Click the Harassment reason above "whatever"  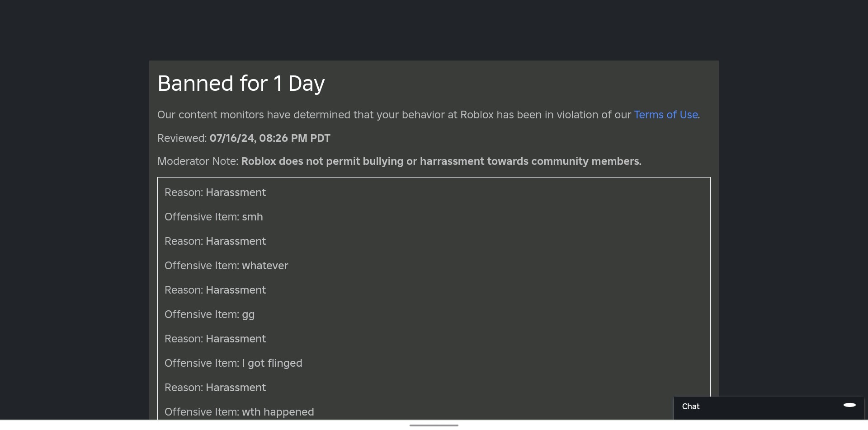(215, 241)
